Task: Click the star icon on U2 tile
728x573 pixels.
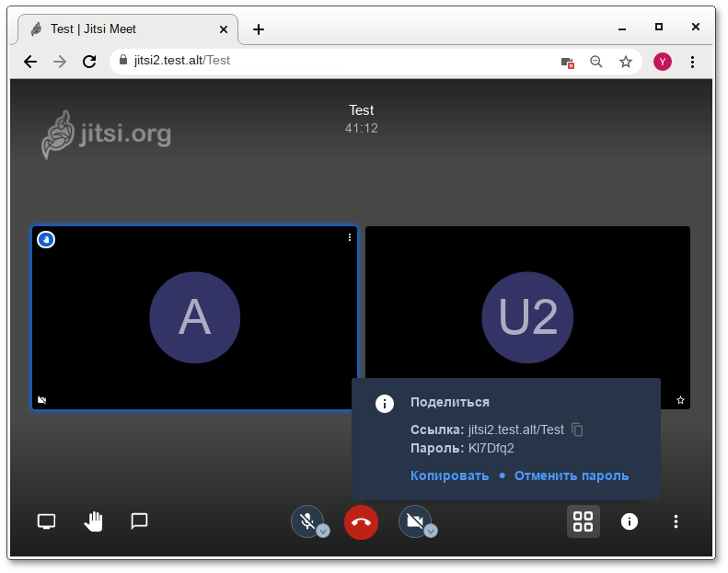Action: [680, 400]
